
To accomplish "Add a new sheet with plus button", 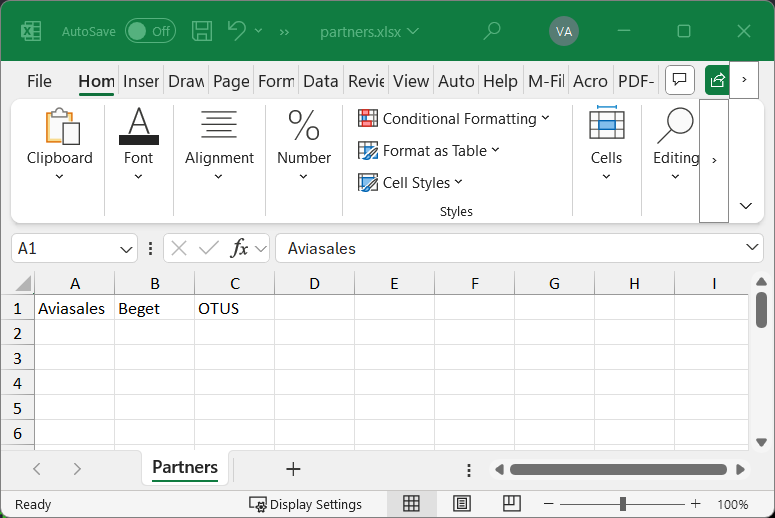I will (293, 469).
